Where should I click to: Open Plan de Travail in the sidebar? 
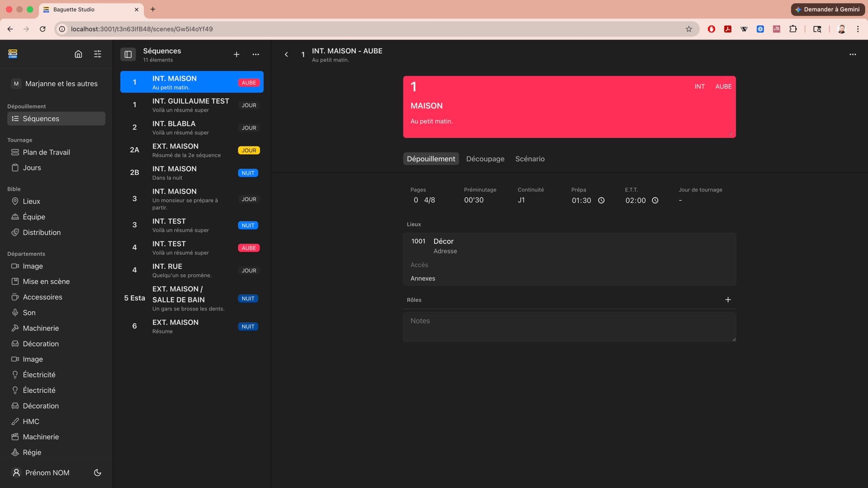[x=46, y=152]
